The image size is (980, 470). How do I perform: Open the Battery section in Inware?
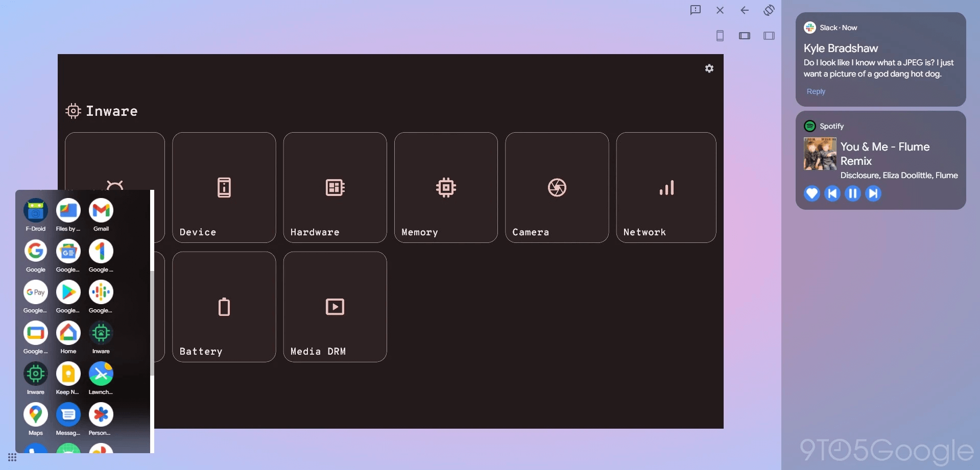point(224,307)
